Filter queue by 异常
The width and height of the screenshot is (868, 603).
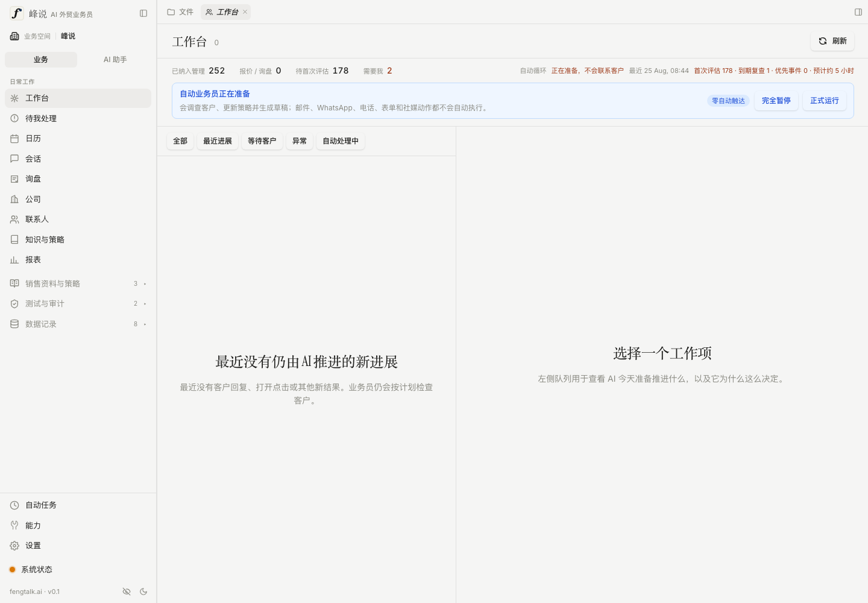pos(300,141)
